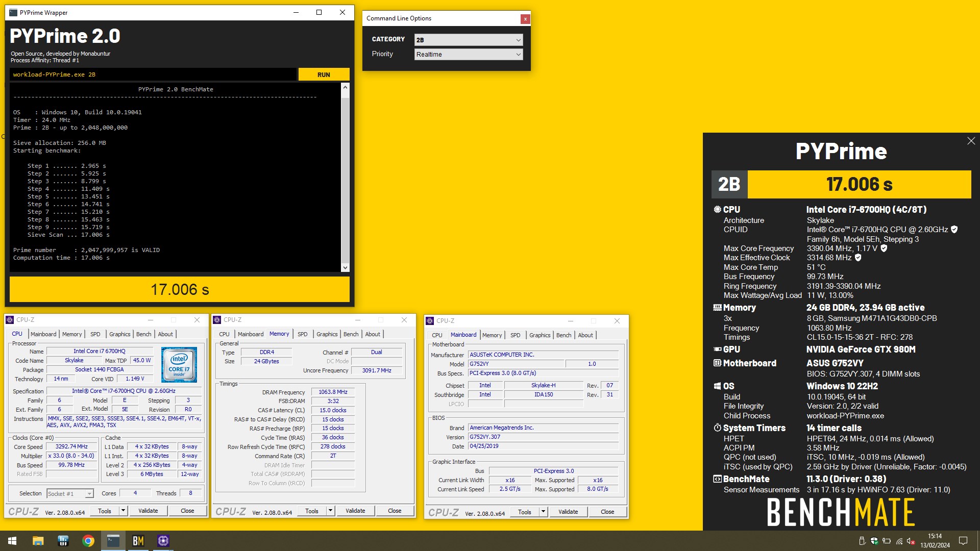
Task: Click the 17.006 s result bar in PYPrime Wrapper
Action: point(180,289)
